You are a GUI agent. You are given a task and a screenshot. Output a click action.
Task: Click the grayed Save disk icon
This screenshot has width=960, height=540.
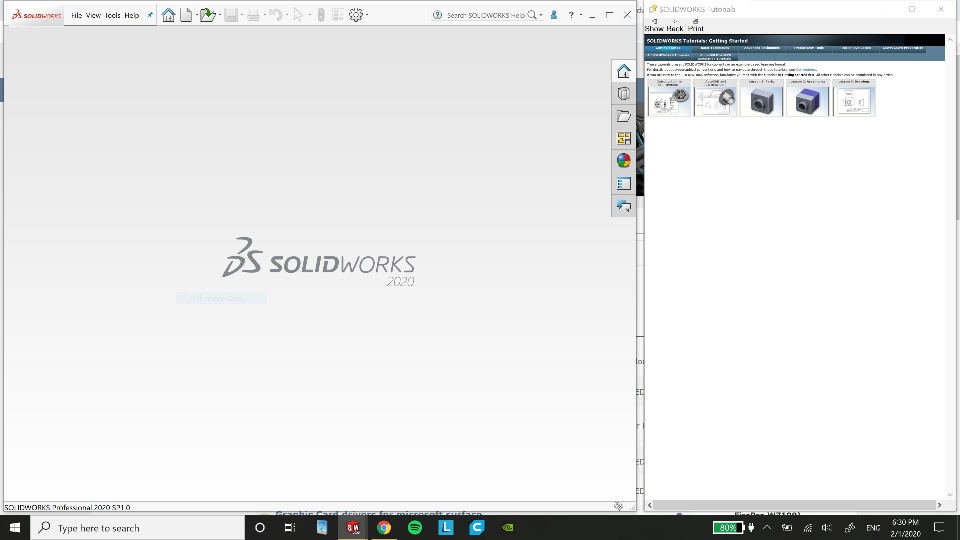[x=231, y=15]
